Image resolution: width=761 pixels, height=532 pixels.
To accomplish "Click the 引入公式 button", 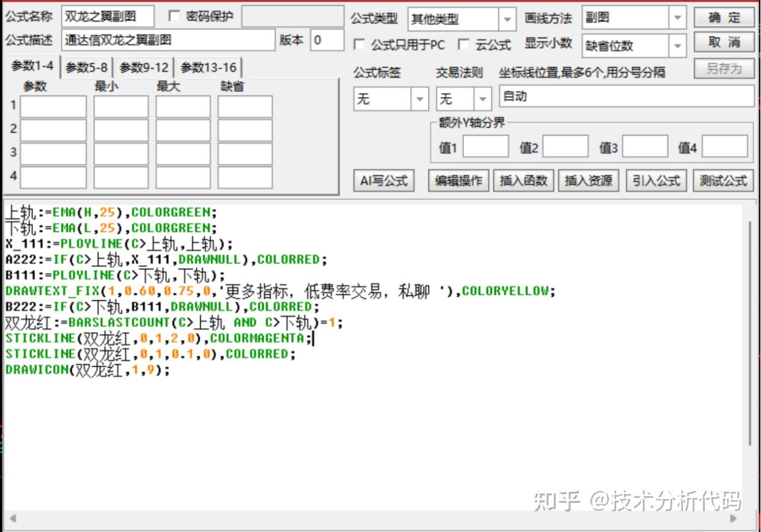I will (656, 181).
